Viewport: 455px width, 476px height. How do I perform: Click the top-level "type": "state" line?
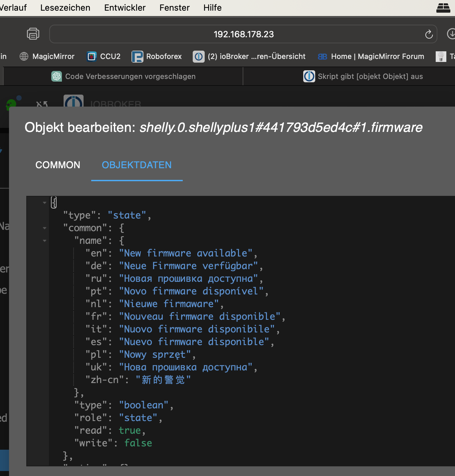[x=107, y=215]
